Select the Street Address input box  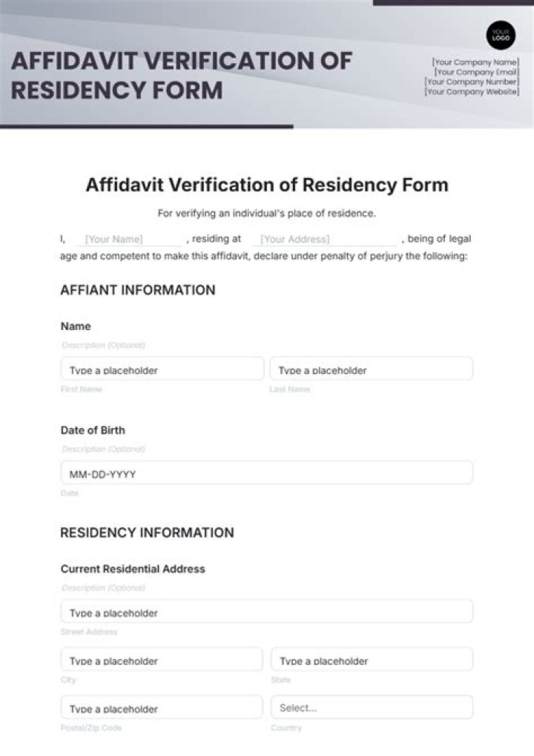[266, 611]
